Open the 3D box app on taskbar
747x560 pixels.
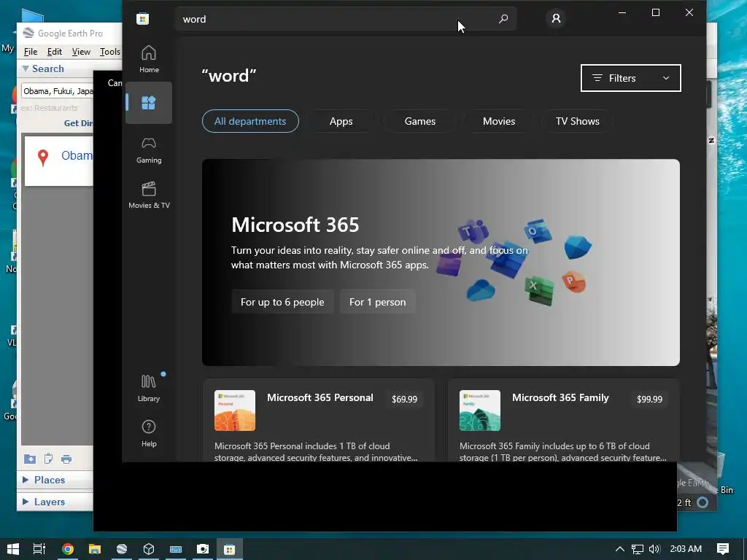coord(149,549)
